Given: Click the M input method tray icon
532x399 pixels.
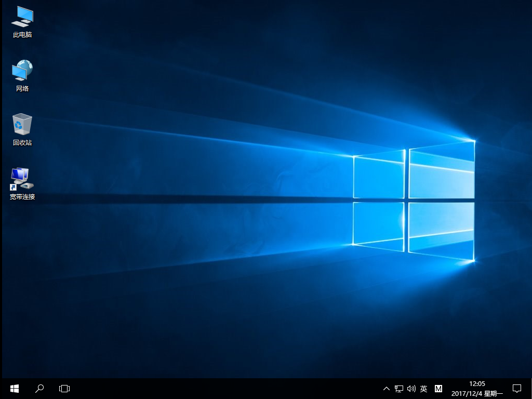Looking at the screenshot, I should [x=438, y=388].
